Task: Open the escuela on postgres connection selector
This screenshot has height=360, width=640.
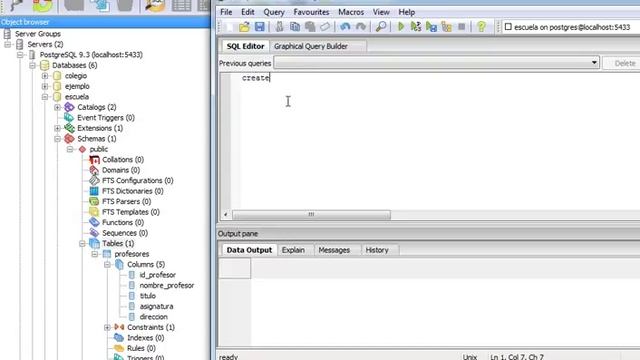Action: 571,27
